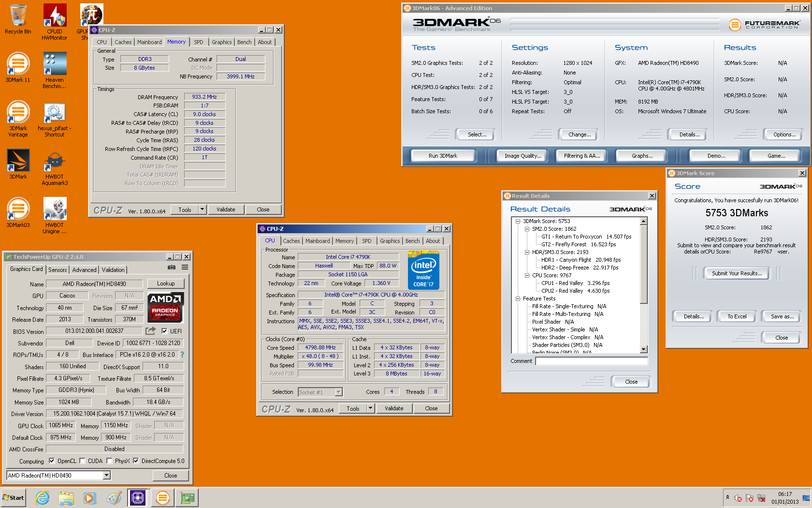Open the Recycle Bin desktop icon
This screenshot has height=508, width=812.
[18, 19]
